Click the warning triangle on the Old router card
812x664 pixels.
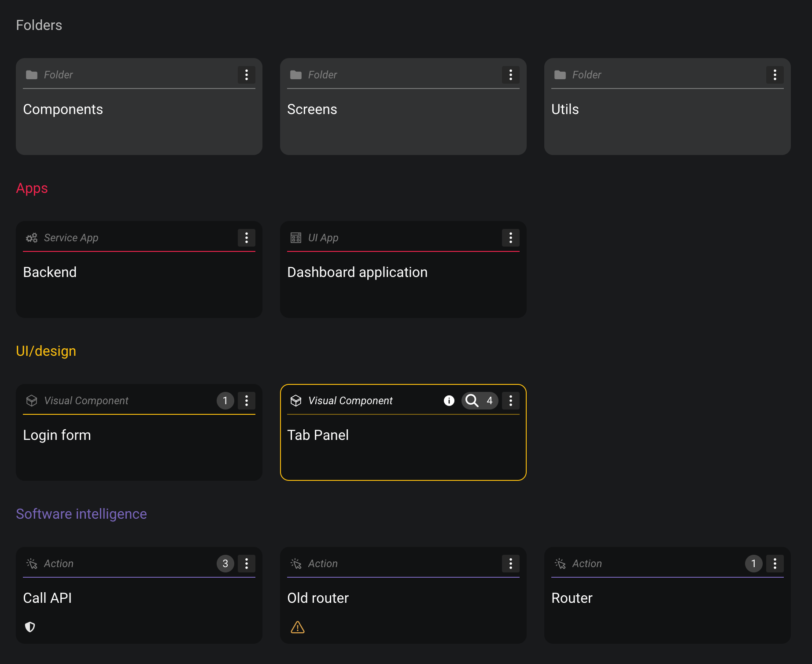(297, 627)
